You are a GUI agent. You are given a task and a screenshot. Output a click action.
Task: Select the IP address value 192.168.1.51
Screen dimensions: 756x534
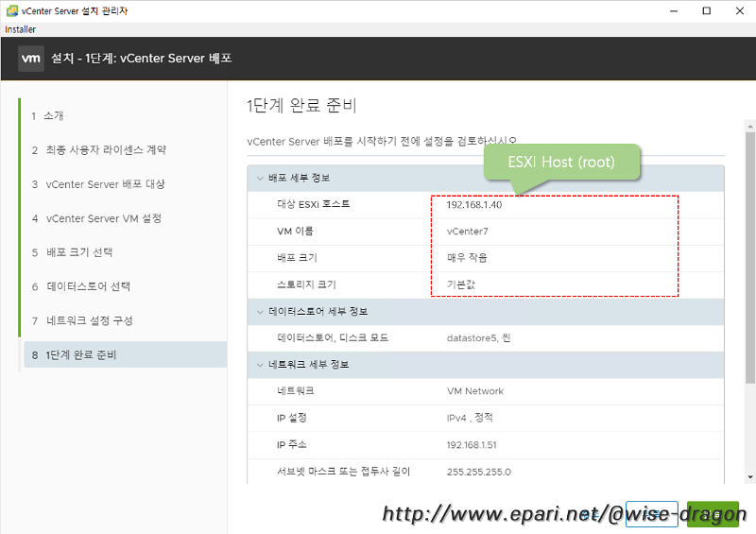pyautogui.click(x=472, y=445)
